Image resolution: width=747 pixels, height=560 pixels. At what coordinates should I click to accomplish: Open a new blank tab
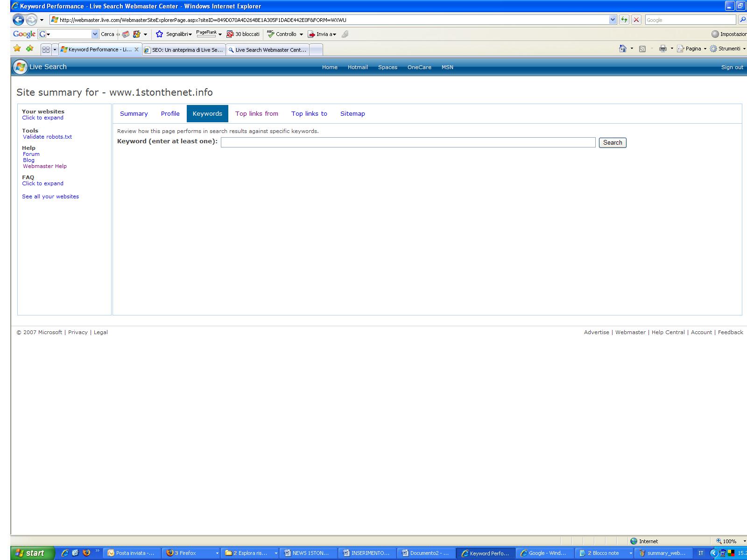[316, 50]
